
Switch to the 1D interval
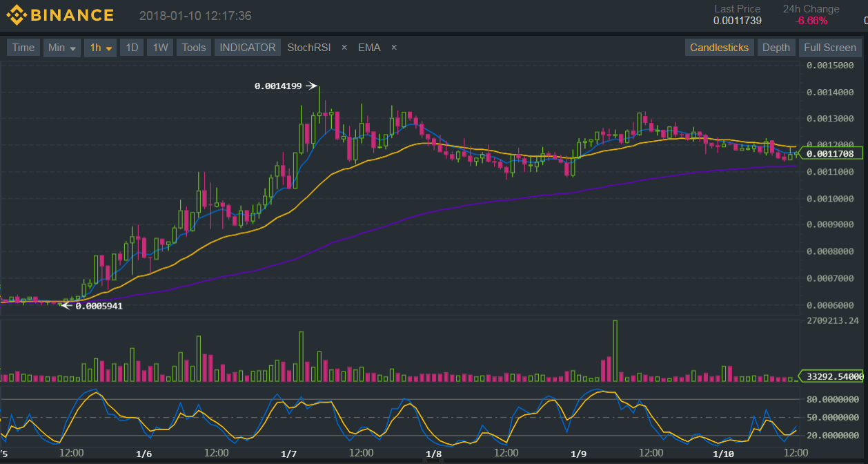pos(131,48)
